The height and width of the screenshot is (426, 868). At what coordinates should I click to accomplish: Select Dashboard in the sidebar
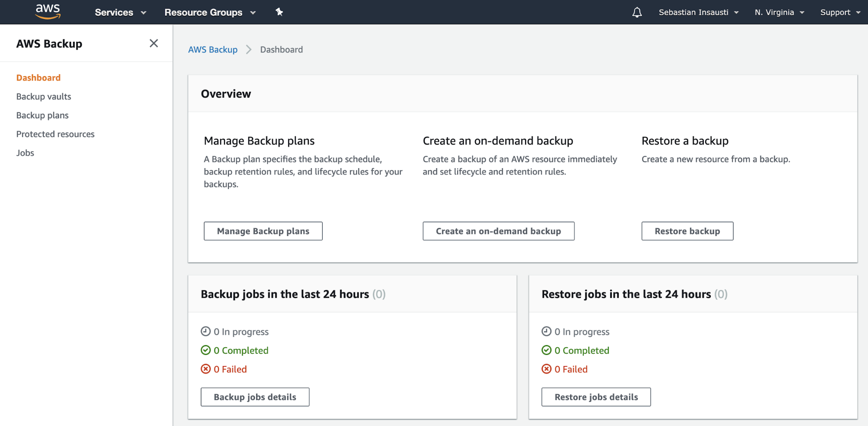click(38, 78)
